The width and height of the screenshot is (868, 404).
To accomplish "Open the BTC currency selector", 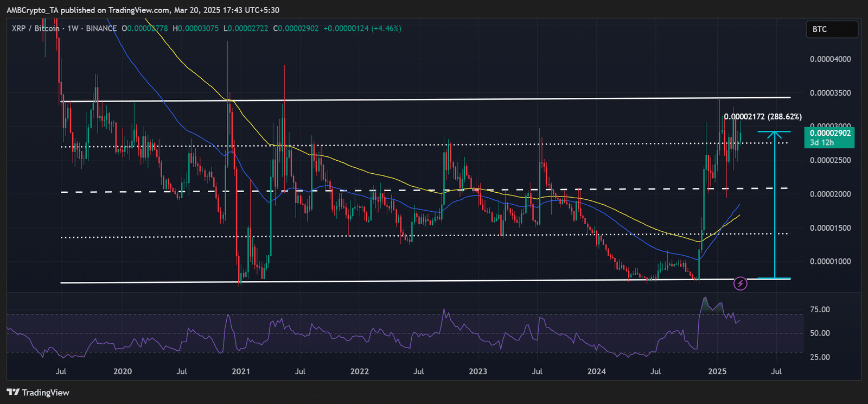I will 831,29.
